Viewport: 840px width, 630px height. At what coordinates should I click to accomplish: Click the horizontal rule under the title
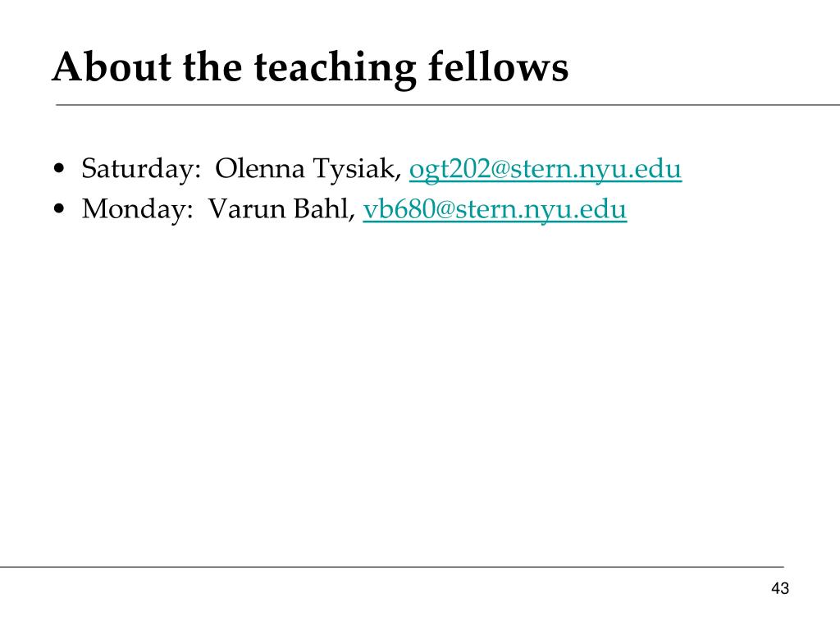pyautogui.click(x=448, y=105)
